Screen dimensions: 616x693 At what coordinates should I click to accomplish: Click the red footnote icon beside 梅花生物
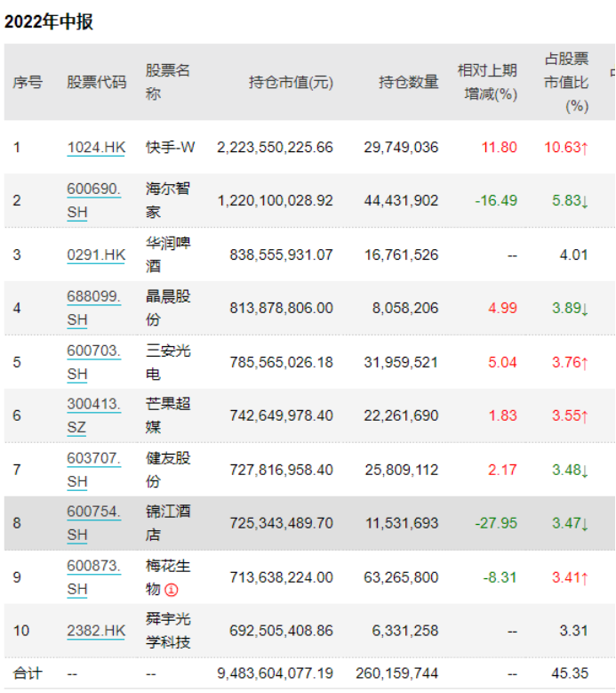pyautogui.click(x=172, y=589)
